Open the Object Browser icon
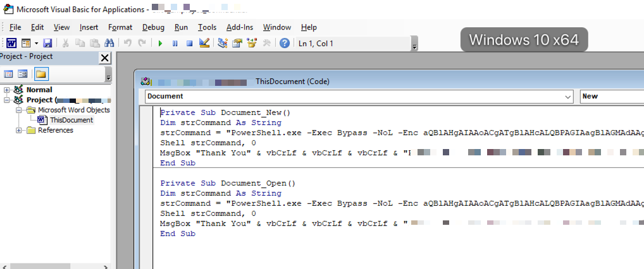Image resolution: width=644 pixels, height=269 pixels. 252,43
